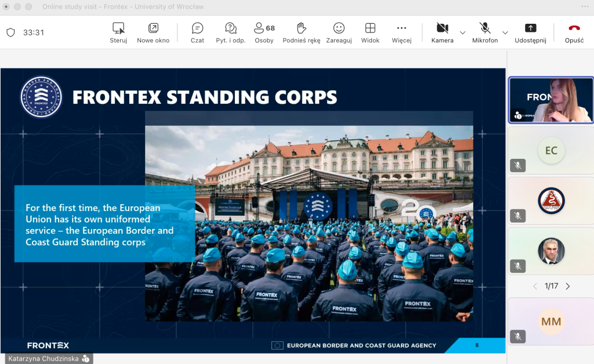This screenshot has width=594, height=364.
Task: Click the Steruj control icon
Action: click(118, 32)
